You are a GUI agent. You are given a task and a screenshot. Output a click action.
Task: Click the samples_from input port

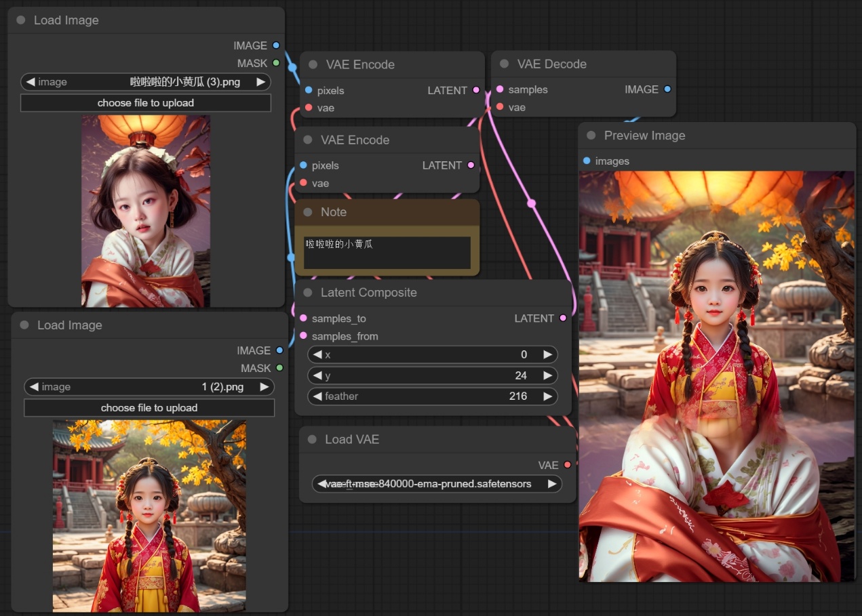pyautogui.click(x=303, y=336)
